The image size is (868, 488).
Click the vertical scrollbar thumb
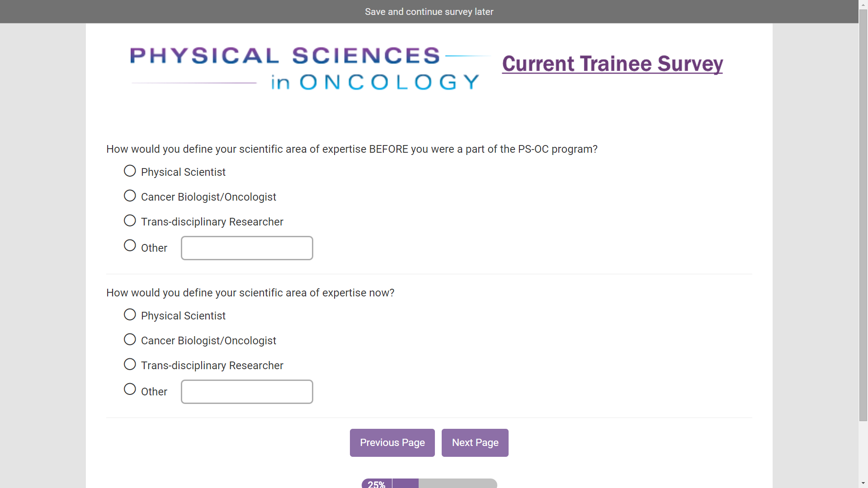(863, 215)
